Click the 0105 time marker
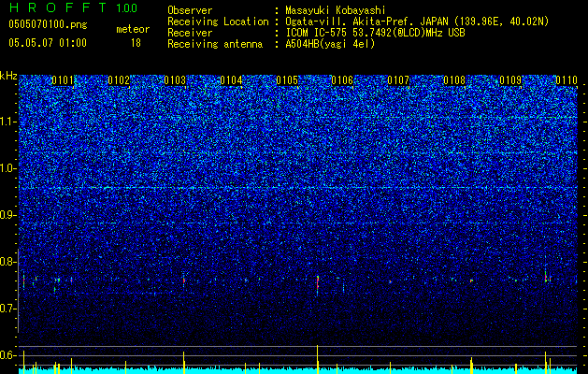This screenshot has height=374, width=588. click(x=286, y=80)
